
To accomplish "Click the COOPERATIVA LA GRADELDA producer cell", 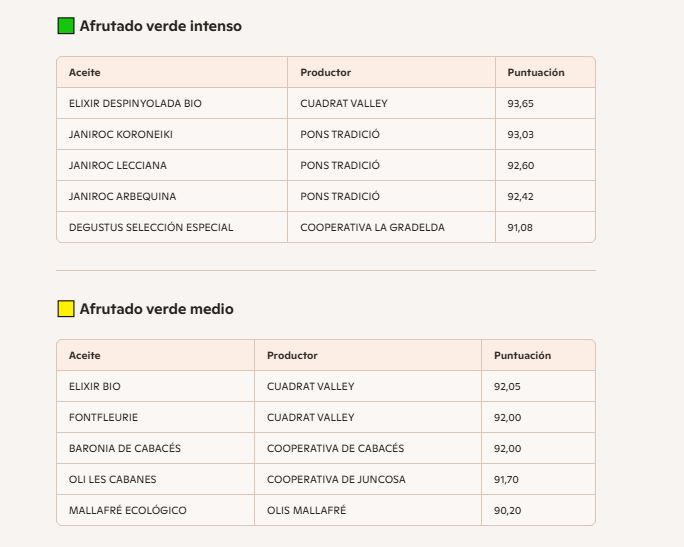I will click(x=372, y=228).
